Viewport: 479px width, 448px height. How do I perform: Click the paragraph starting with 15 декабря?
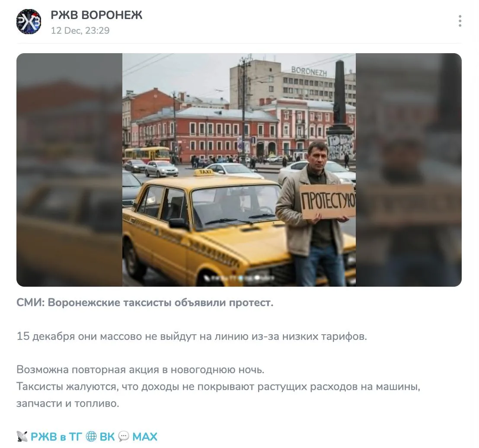pyautogui.click(x=192, y=336)
